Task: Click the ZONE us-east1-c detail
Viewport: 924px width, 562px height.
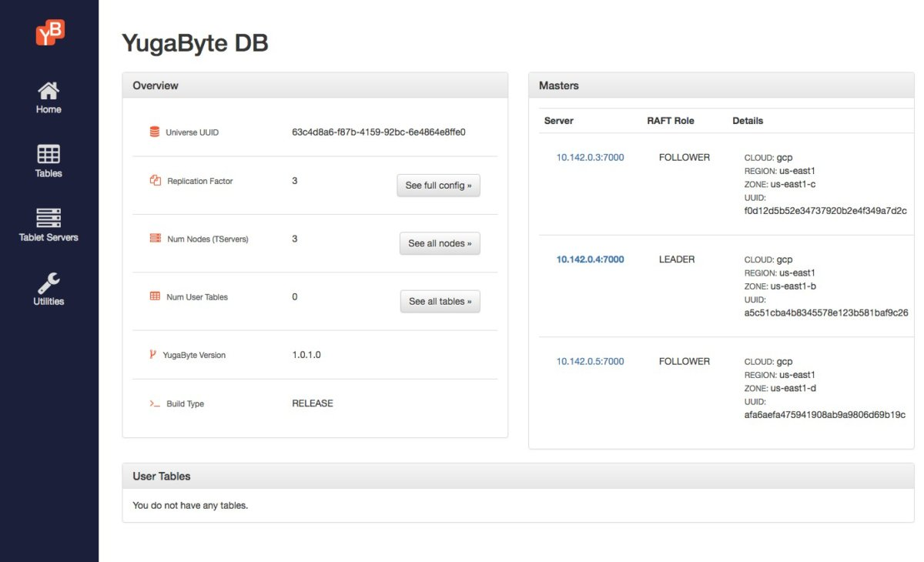Action: coord(780,184)
